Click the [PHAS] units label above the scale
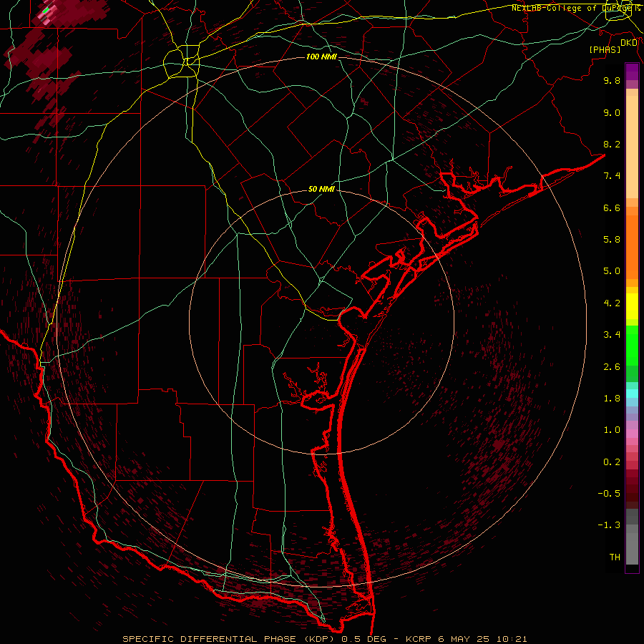 pyautogui.click(x=605, y=49)
